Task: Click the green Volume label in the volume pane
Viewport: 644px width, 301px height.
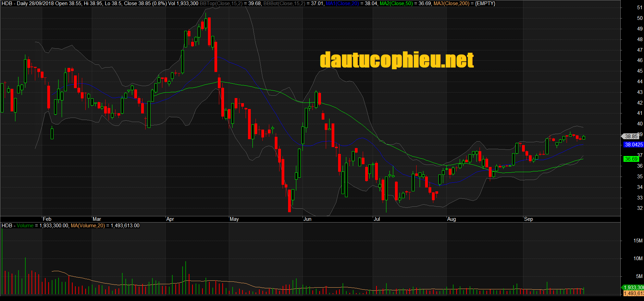Action: [x=25, y=226]
